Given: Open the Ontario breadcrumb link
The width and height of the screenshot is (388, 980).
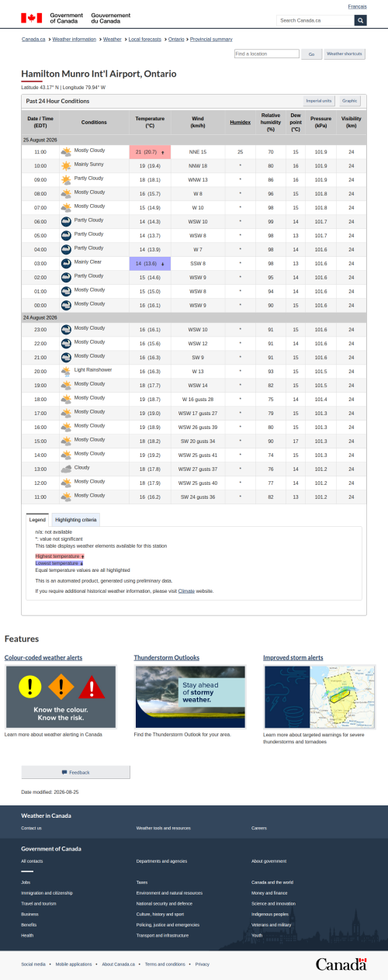Looking at the screenshot, I should pyautogui.click(x=176, y=39).
